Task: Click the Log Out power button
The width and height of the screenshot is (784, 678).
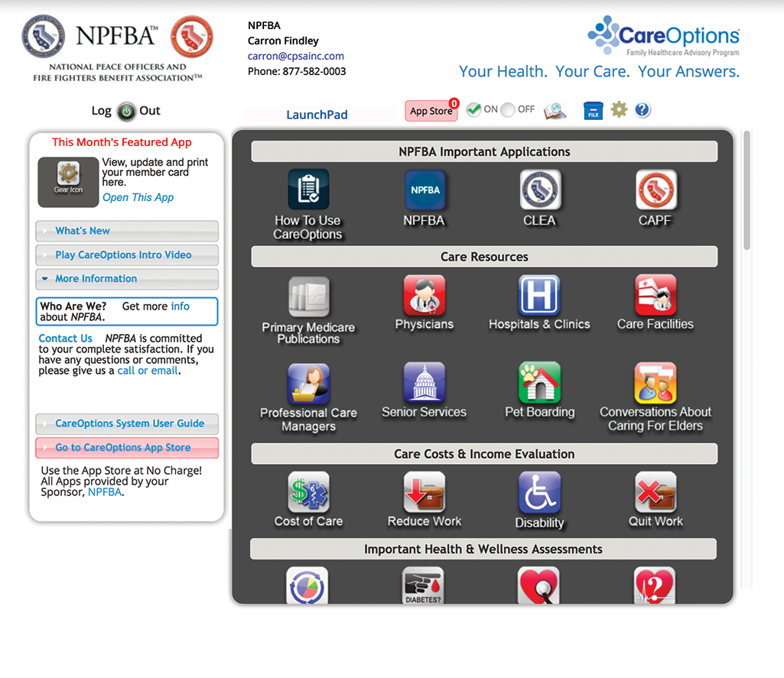Action: pyautogui.click(x=126, y=112)
